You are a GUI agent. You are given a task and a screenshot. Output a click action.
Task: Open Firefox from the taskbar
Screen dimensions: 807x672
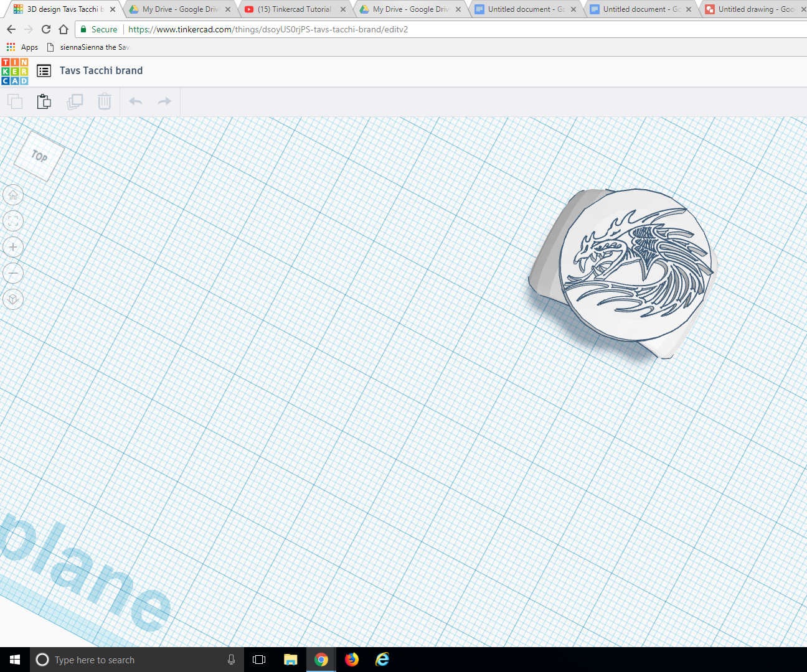click(352, 660)
